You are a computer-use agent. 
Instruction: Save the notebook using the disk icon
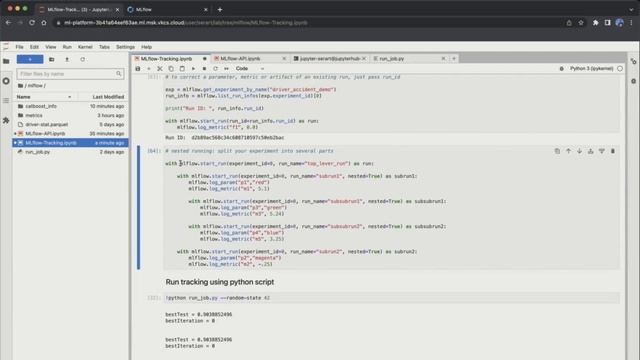[x=138, y=69]
